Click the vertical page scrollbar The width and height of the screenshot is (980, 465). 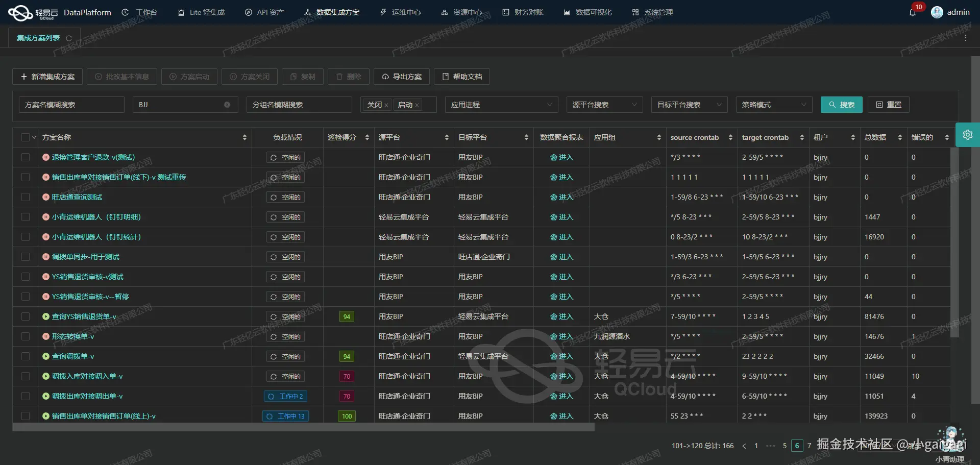pos(975,230)
